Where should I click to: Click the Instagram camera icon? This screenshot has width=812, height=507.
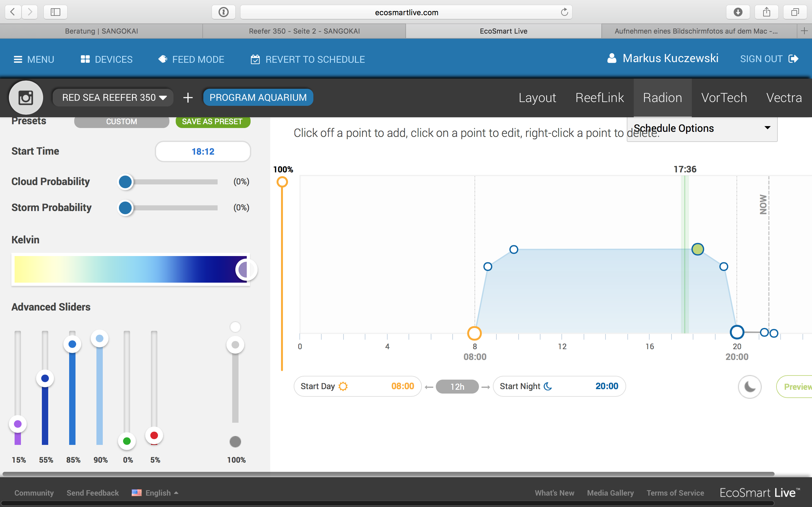coord(26,98)
